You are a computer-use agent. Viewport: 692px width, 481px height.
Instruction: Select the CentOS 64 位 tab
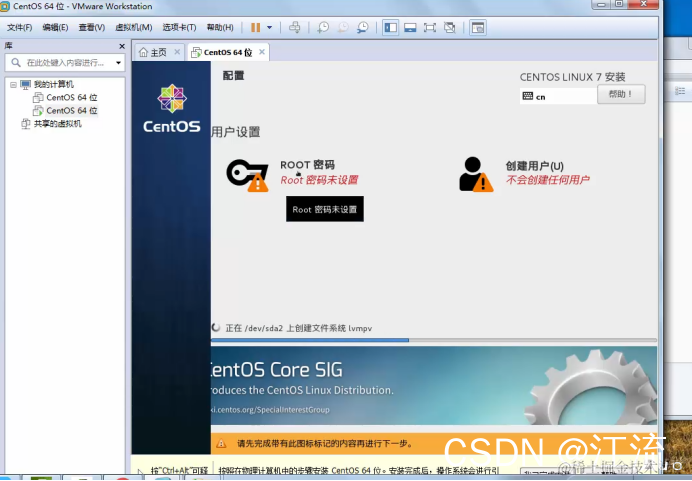(228, 53)
